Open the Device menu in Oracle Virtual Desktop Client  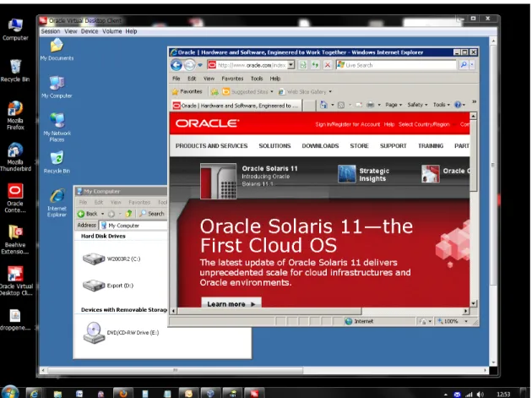90,31
